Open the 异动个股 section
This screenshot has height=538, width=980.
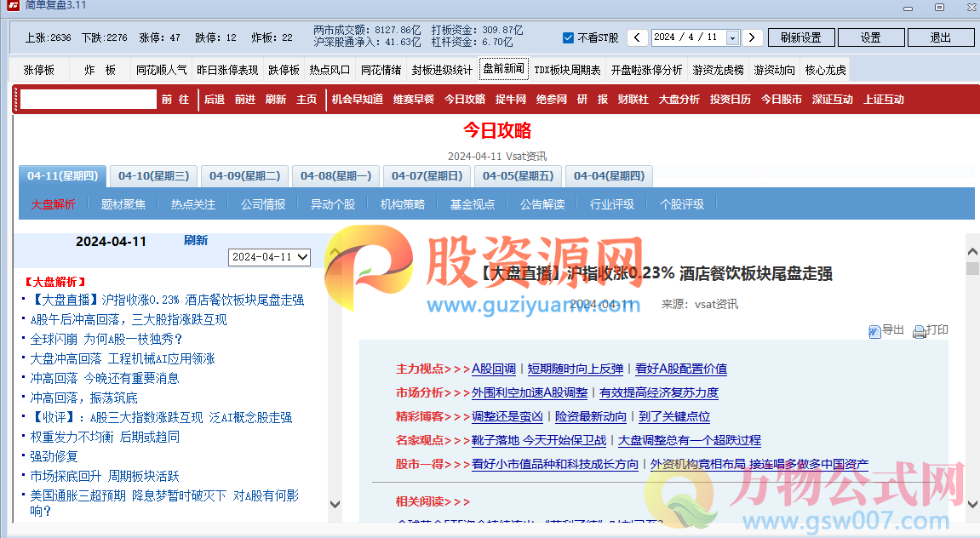coord(333,204)
